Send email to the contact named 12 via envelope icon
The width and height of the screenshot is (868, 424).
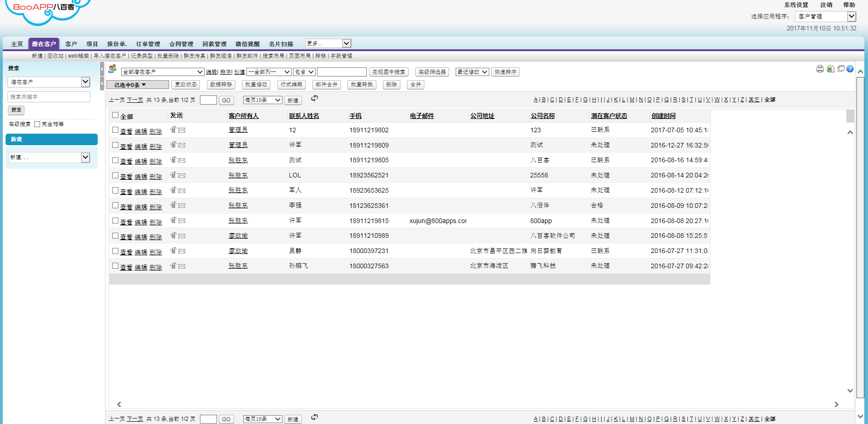pyautogui.click(x=182, y=130)
